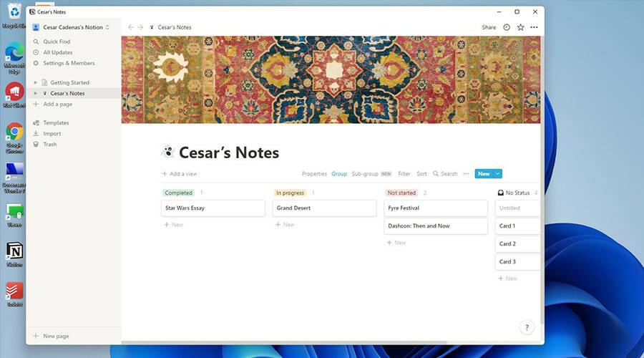Open Sort menu
Viewport: 644px width, 358px height.
pyautogui.click(x=421, y=174)
